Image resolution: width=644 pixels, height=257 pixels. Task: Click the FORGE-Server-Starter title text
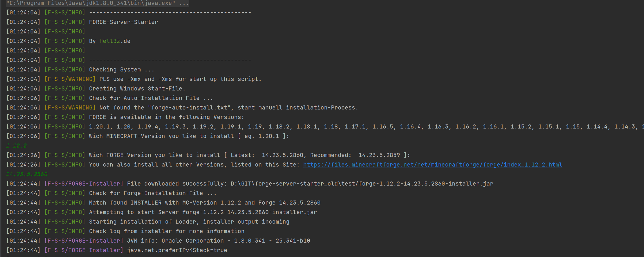click(123, 22)
